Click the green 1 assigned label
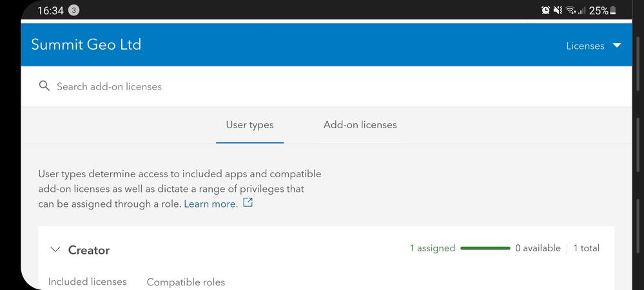The image size is (644, 290). tap(432, 248)
